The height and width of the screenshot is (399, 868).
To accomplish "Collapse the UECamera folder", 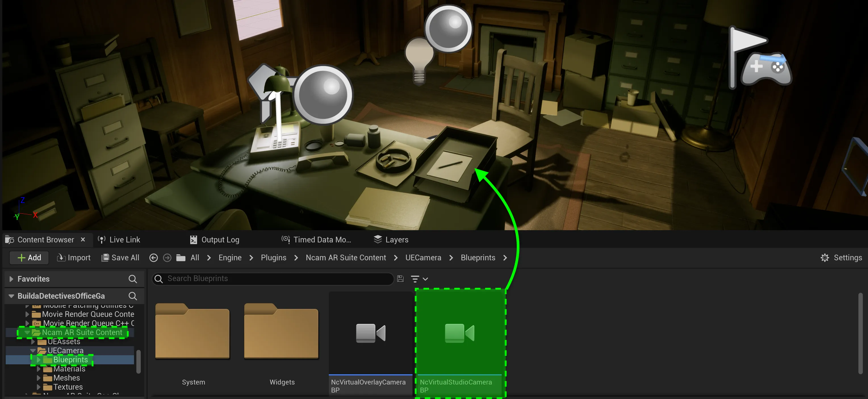I will tap(33, 350).
